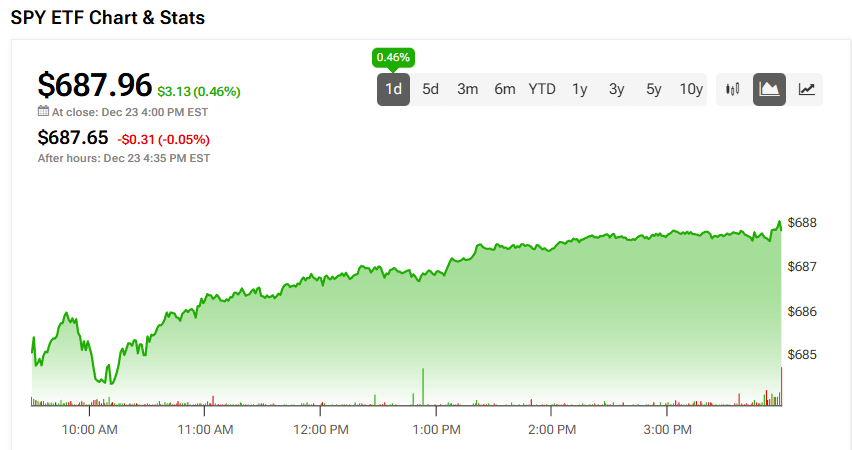Switch to the 5d range

click(430, 89)
